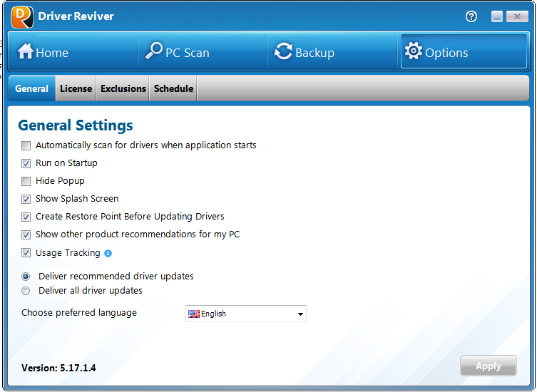Click the flag icon in language box
The width and height of the screenshot is (537, 392).
tap(194, 314)
